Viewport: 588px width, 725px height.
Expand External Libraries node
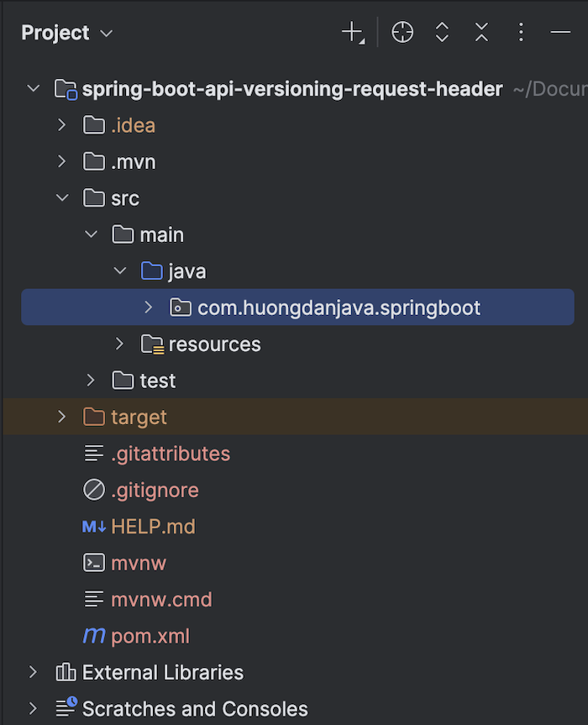click(x=33, y=672)
